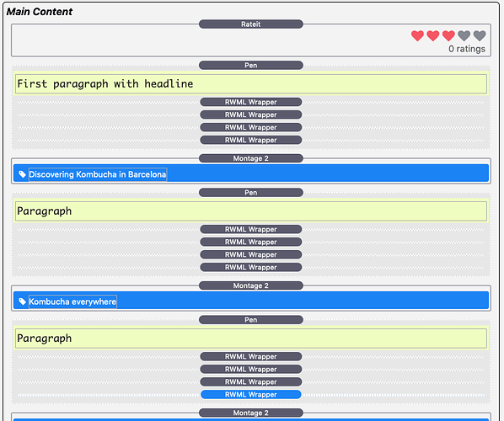Click the second Paragraph text field

[x=250, y=211]
